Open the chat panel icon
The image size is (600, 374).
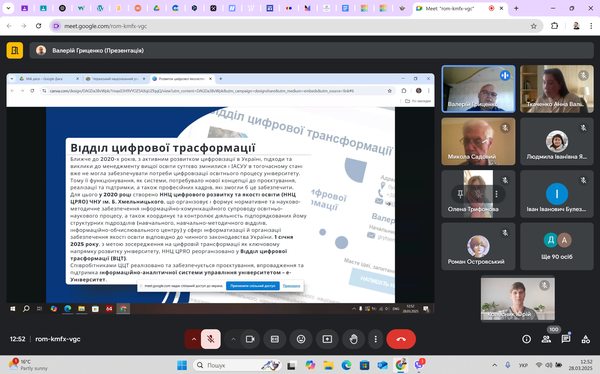[566, 339]
